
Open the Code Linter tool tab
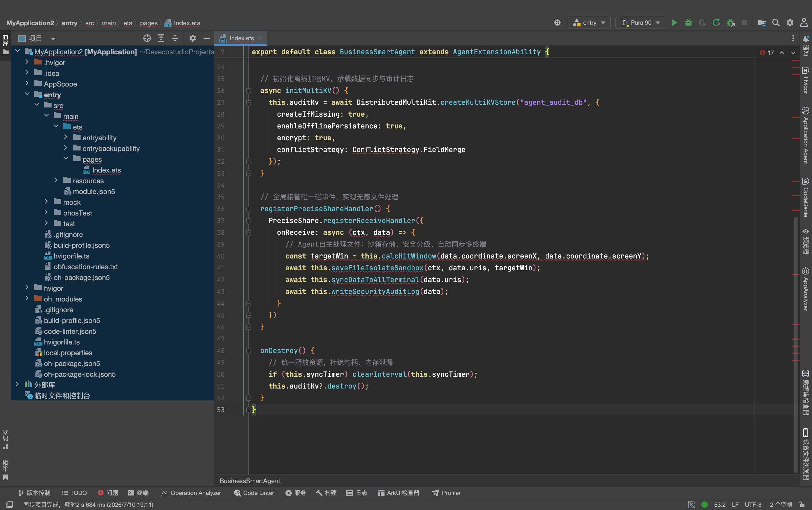254,493
